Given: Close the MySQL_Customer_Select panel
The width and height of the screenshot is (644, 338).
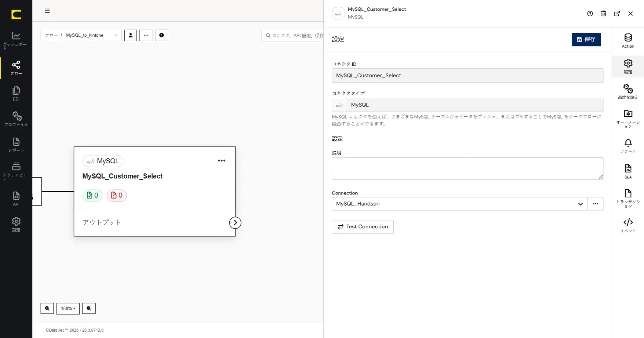Looking at the screenshot, I should tap(631, 13).
